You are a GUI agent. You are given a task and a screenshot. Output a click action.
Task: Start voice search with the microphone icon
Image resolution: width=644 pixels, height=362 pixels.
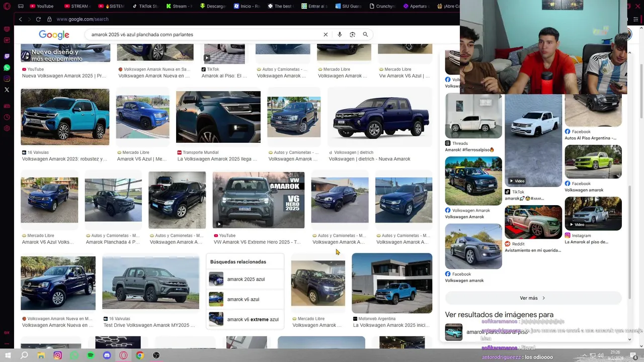(340, 35)
